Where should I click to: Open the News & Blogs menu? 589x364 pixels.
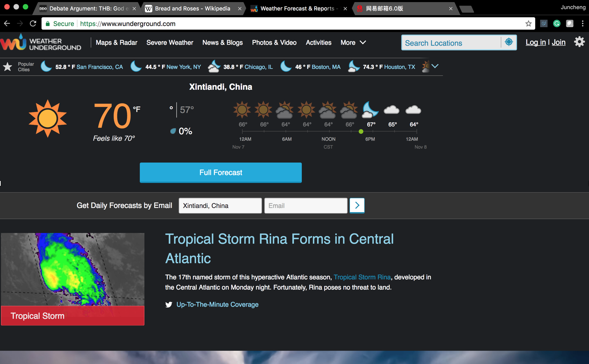pyautogui.click(x=223, y=42)
